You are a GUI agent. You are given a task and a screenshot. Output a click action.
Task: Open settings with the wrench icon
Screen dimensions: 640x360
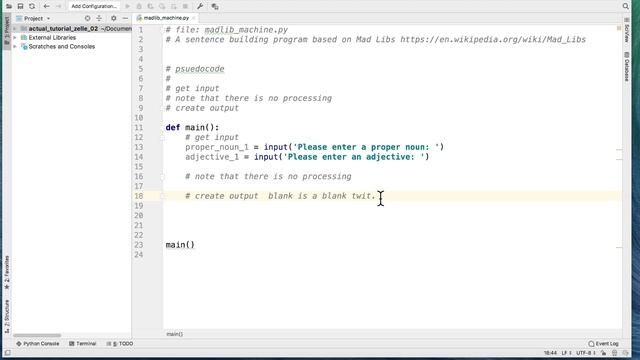pyautogui.click(x=200, y=6)
